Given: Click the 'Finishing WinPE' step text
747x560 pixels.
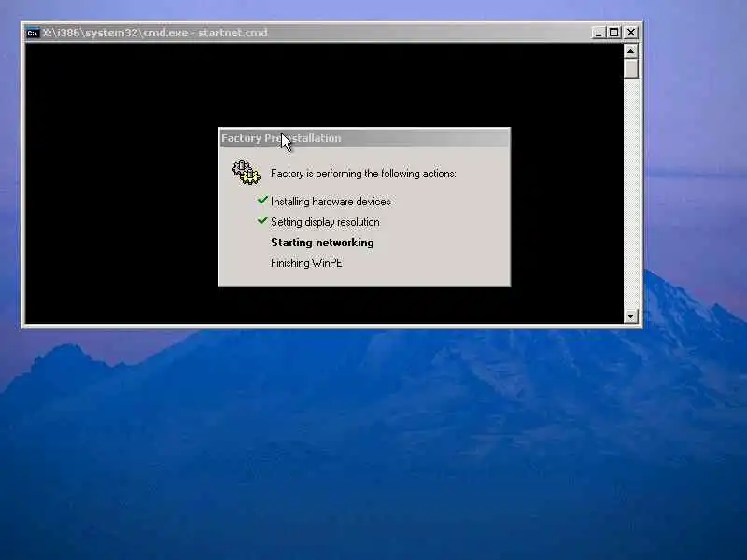Looking at the screenshot, I should (x=306, y=263).
